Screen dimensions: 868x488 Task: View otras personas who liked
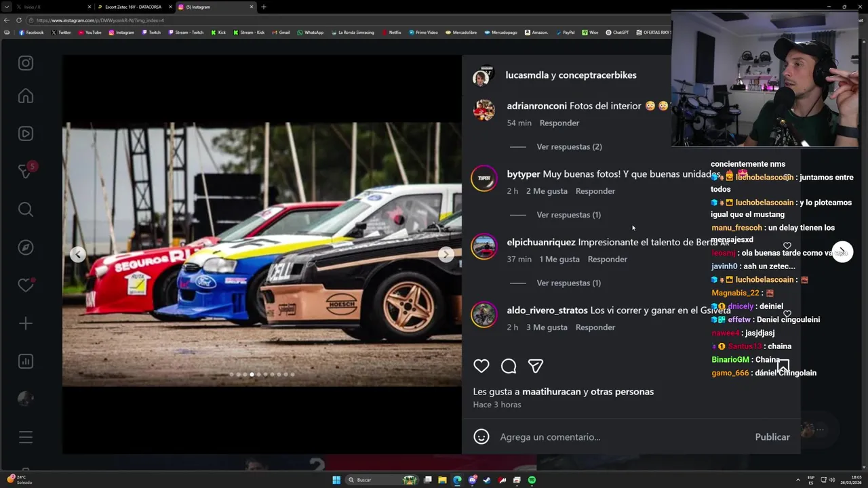pos(622,392)
